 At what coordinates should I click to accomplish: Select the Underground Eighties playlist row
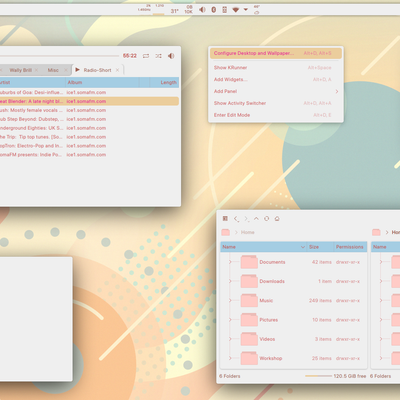(x=89, y=128)
